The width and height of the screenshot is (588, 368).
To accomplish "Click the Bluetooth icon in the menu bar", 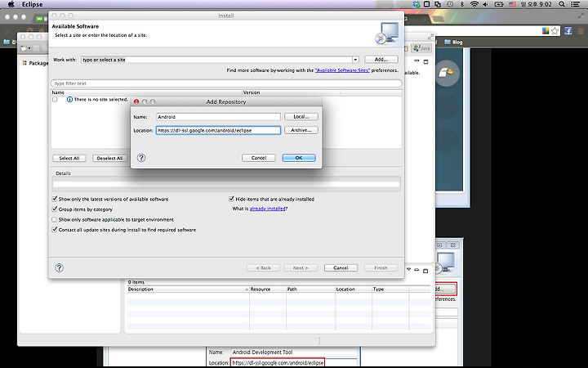I will pyautogui.click(x=462, y=5).
